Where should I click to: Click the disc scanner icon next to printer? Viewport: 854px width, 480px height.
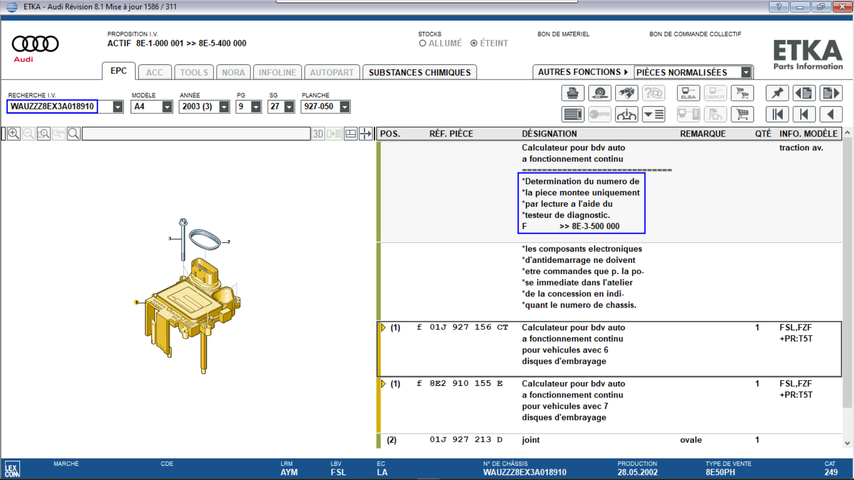point(600,93)
